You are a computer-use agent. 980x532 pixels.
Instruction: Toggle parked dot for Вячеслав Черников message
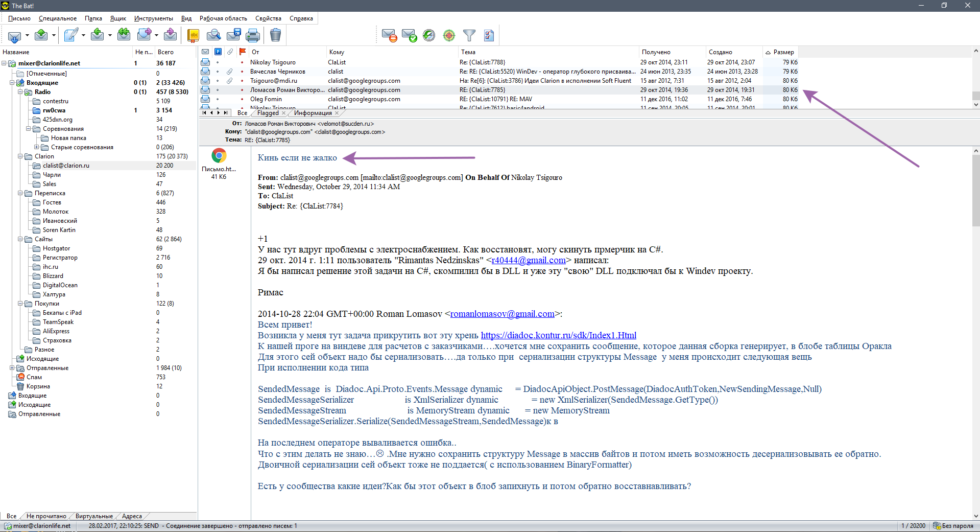pos(218,72)
